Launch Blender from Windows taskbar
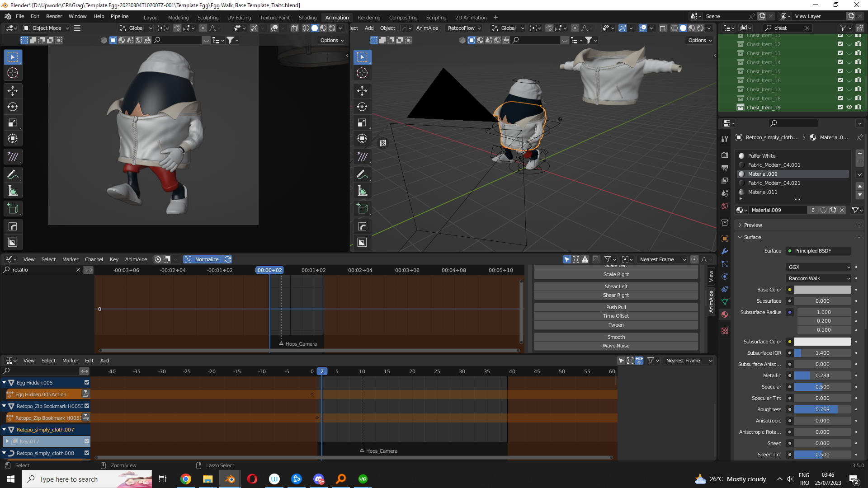 pyautogui.click(x=230, y=479)
